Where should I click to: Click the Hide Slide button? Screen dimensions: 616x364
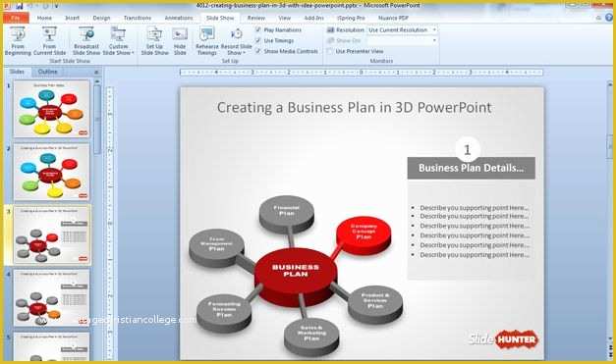[x=180, y=41]
